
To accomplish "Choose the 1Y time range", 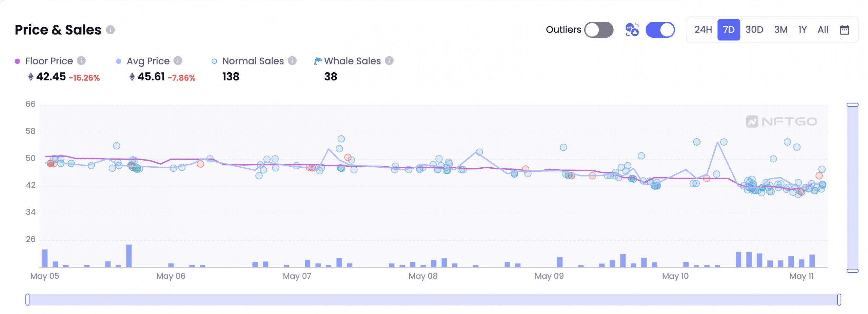I will [x=802, y=30].
